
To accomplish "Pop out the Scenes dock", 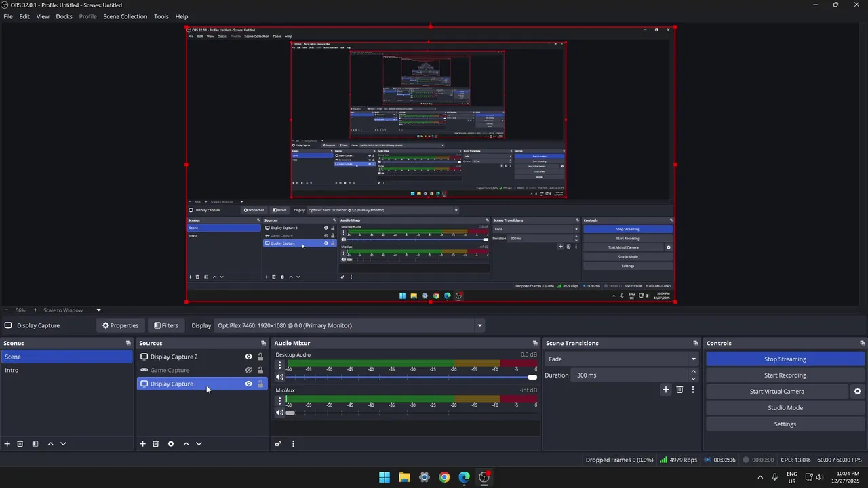I will (x=128, y=343).
